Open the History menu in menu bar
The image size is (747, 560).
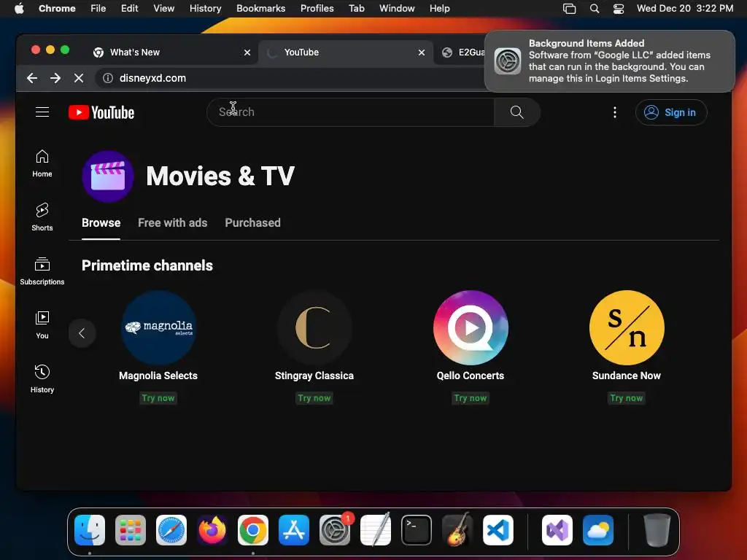(205, 9)
